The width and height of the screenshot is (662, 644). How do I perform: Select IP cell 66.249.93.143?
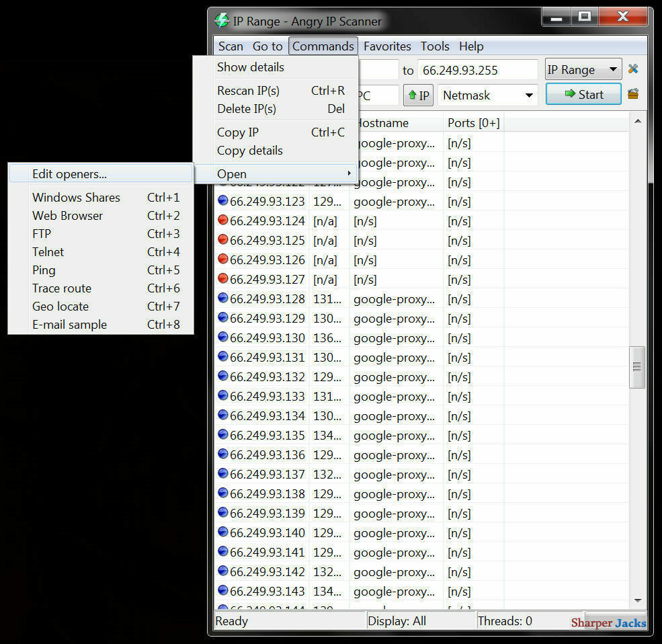(267, 591)
